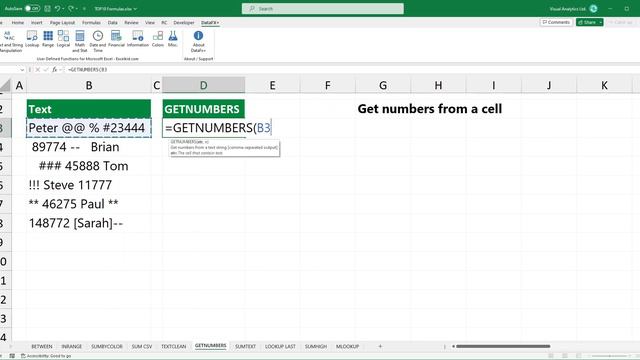Click the Undo arrow icon
Image resolution: width=640 pixels, height=360 pixels.
tap(58, 8)
